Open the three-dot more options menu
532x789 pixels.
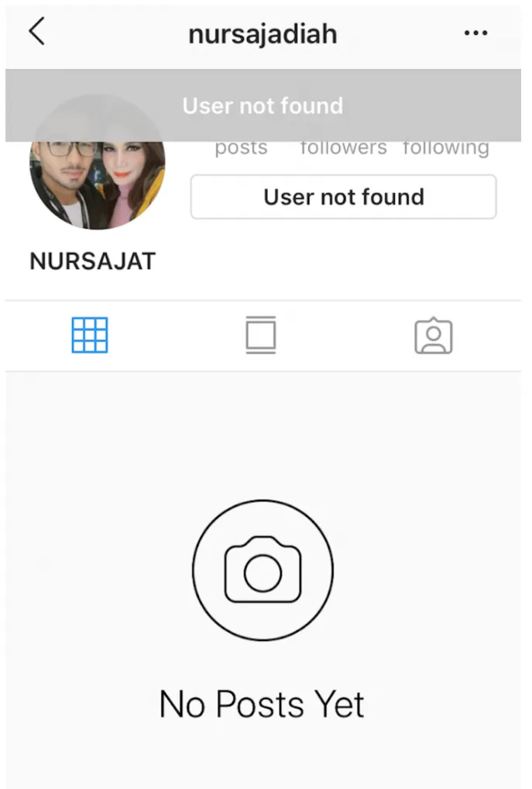click(475, 33)
